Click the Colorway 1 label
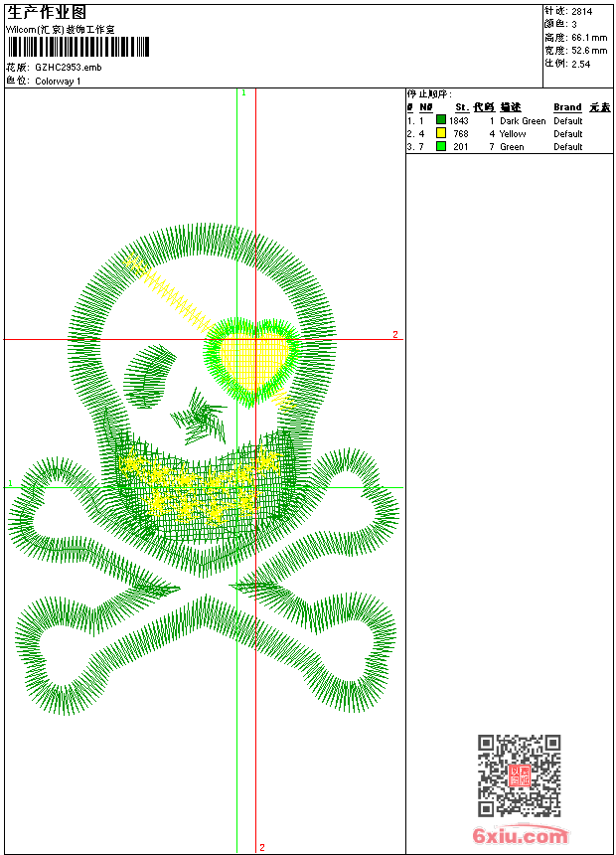Viewport: 616px width, 855px height. 58,82
